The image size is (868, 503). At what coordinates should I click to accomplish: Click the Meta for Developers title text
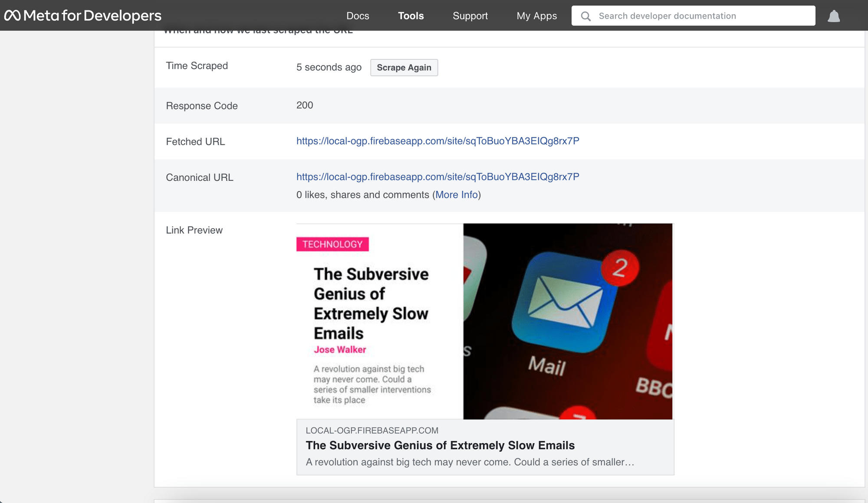point(92,16)
